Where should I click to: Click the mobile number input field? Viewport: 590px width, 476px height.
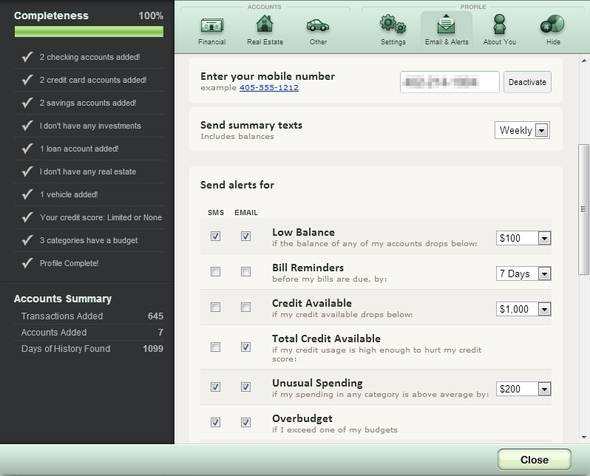tap(450, 82)
